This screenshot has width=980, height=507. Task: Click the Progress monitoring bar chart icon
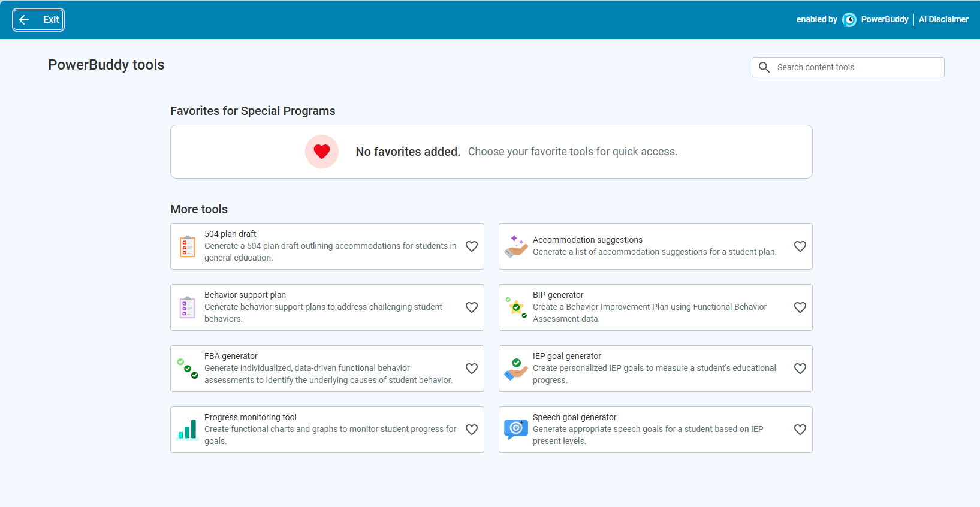(188, 430)
